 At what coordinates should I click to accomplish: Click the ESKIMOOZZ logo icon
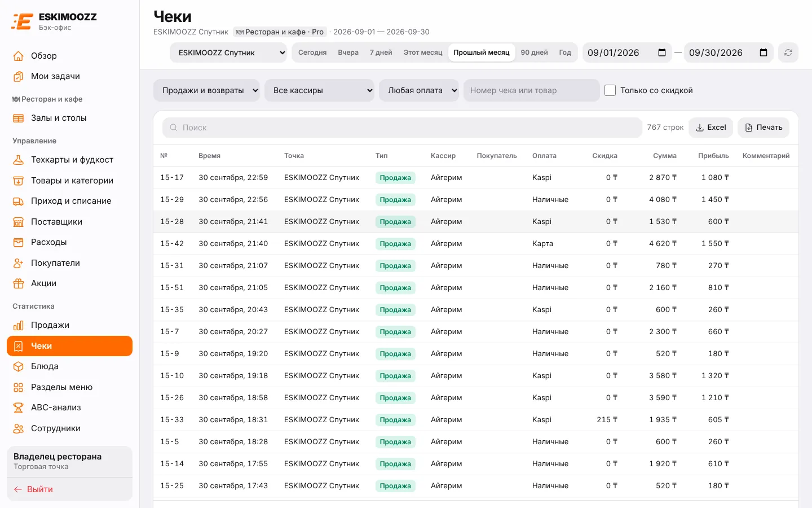coord(22,21)
